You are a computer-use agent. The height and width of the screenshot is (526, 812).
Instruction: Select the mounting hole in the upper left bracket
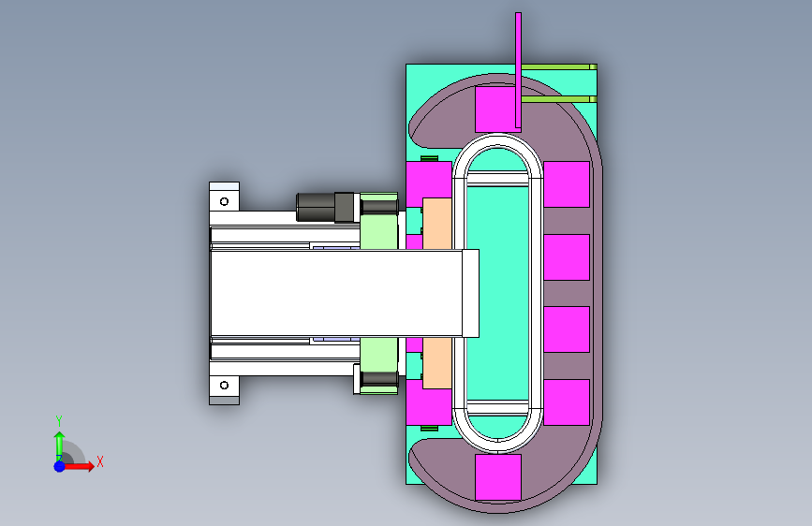(x=224, y=201)
